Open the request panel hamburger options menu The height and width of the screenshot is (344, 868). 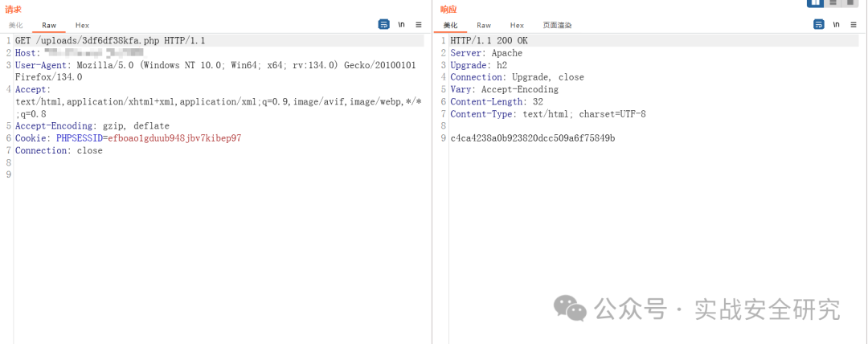pos(419,24)
